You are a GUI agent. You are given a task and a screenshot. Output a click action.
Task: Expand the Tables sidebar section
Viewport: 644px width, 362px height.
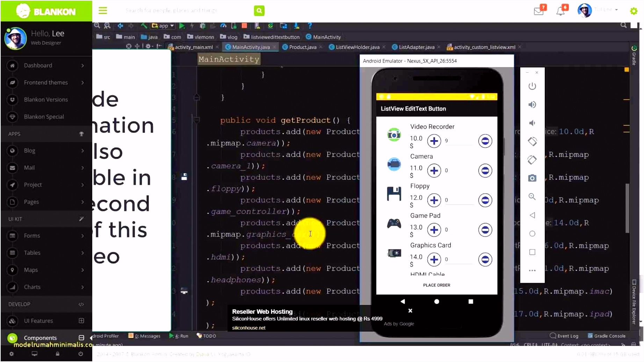point(46,253)
